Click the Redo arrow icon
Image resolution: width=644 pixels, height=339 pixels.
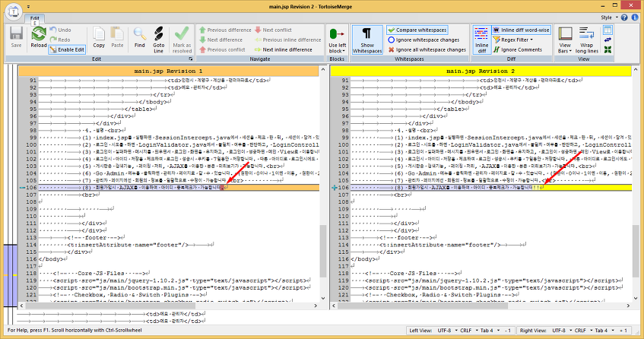click(53, 40)
